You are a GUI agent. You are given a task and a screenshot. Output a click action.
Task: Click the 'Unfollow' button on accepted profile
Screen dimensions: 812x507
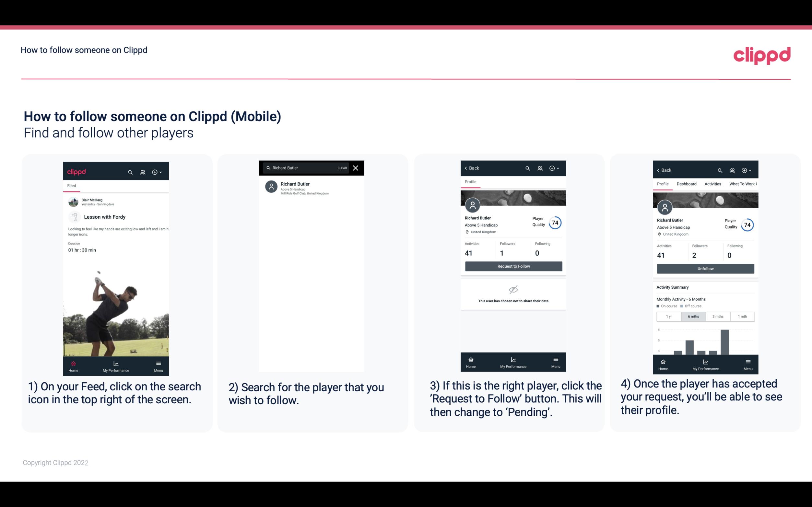click(x=705, y=268)
